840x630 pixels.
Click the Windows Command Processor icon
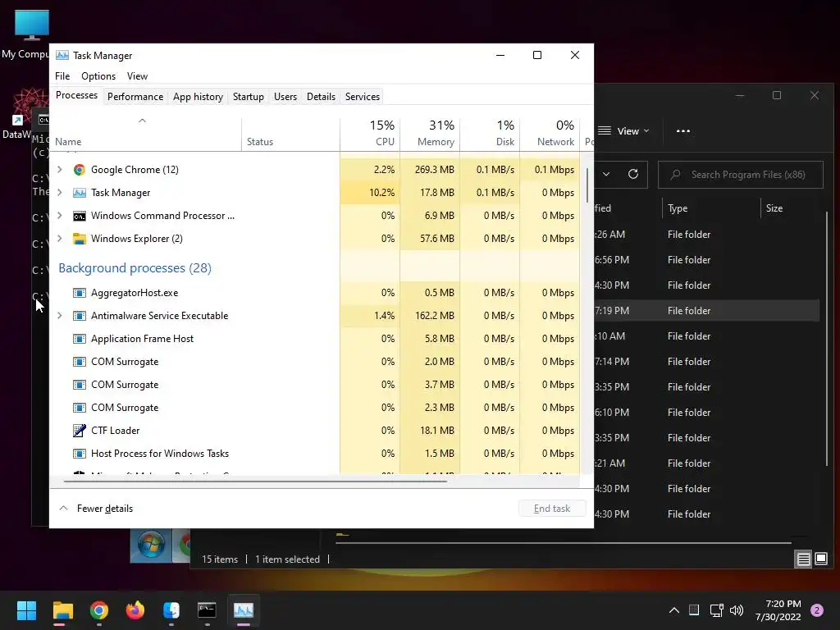point(80,216)
